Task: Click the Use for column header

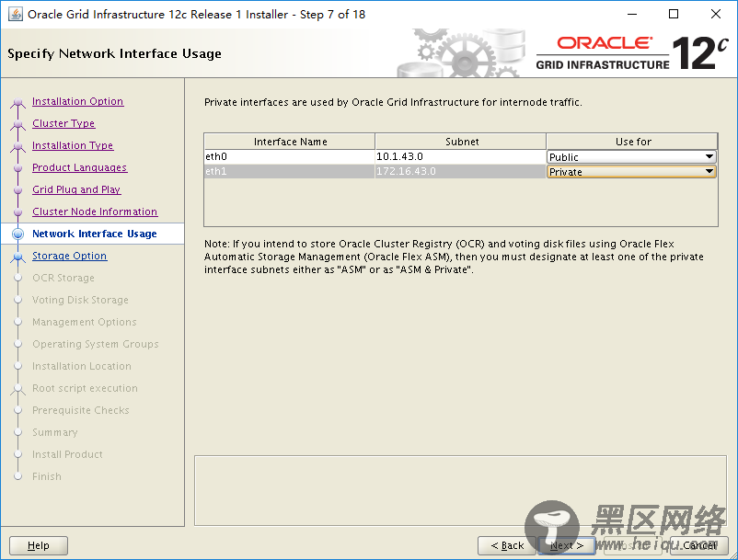Action: coord(632,142)
